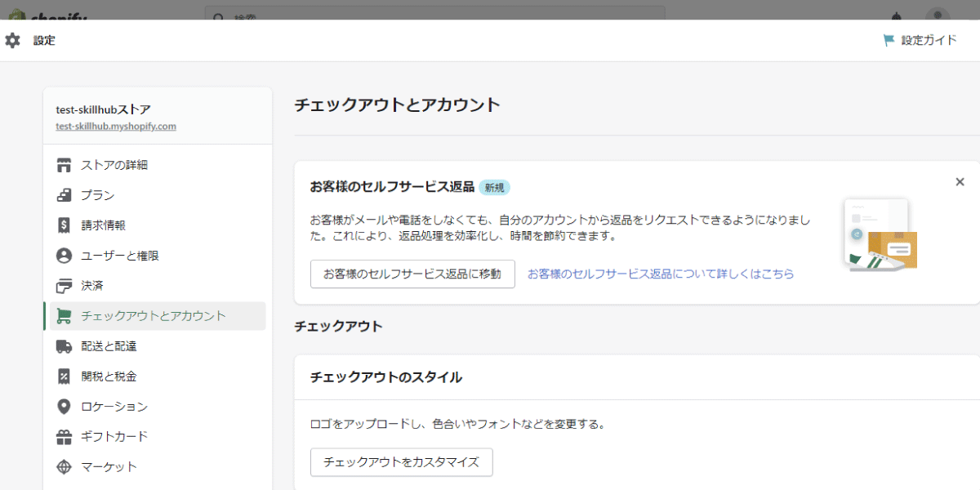Click お客様のセルフサービス返品に移動 button

pyautogui.click(x=412, y=274)
